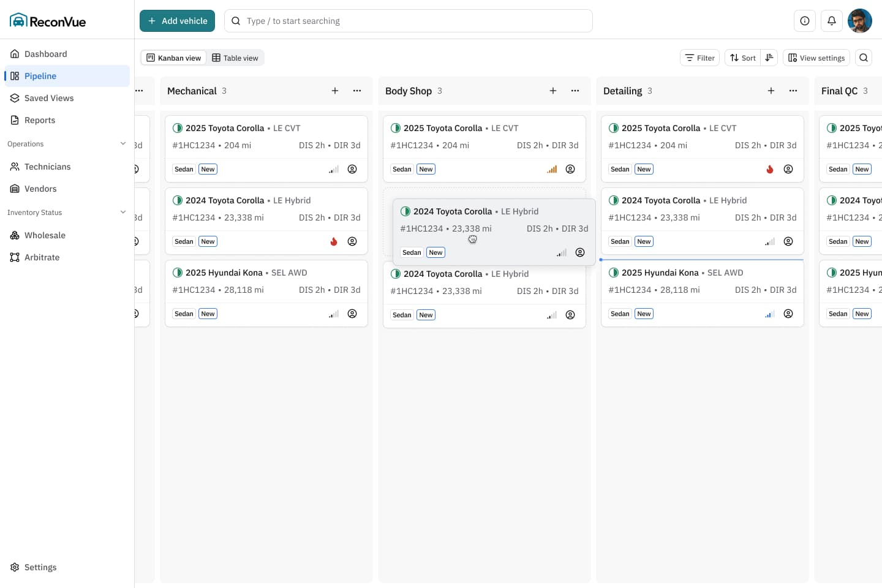Screen dimensions: 882x588
Task: Click the info icon in the header
Action: point(804,20)
